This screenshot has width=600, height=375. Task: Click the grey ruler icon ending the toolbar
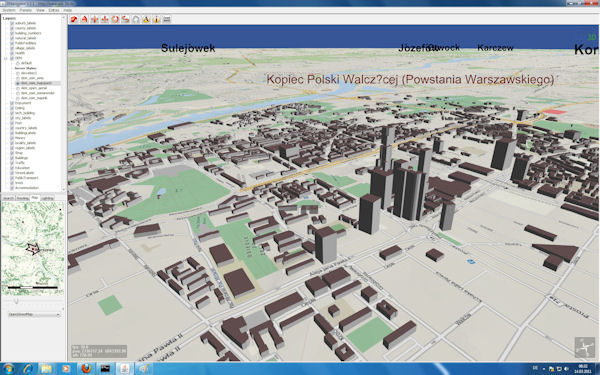pos(166,19)
